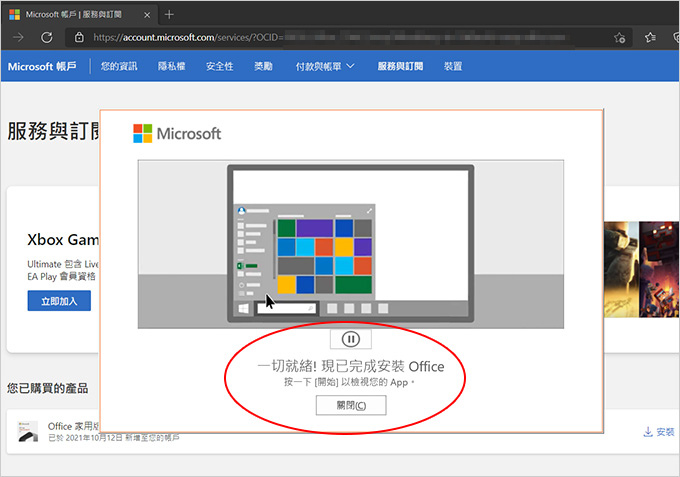Click the Xbox Game card title
680x477 pixels.
click(63, 240)
